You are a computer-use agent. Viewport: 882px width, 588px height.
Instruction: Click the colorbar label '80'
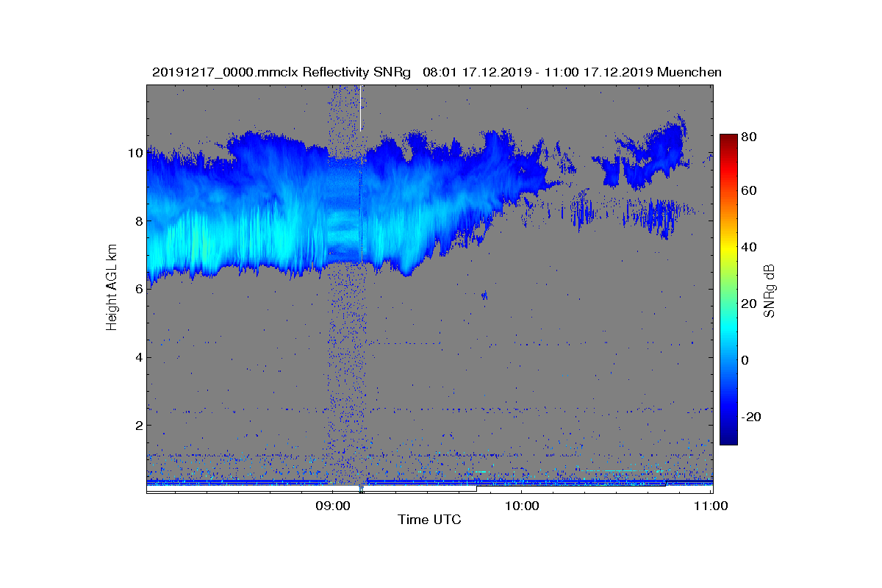pos(750,136)
